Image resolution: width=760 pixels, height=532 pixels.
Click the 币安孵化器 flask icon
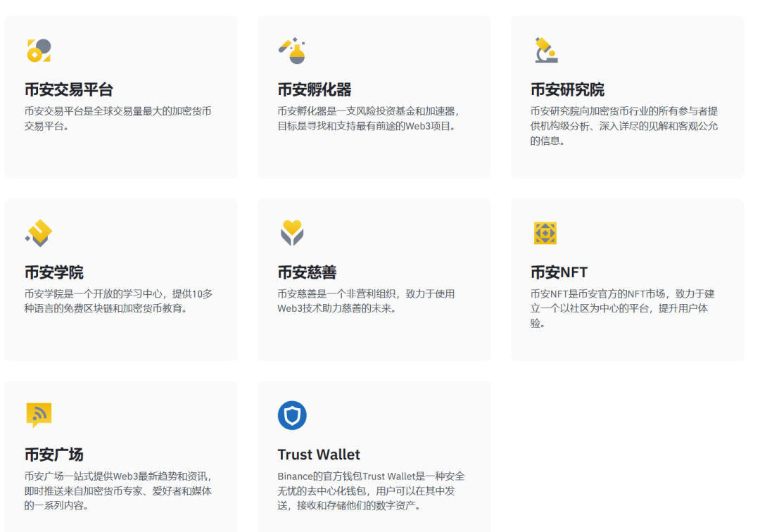(x=291, y=51)
